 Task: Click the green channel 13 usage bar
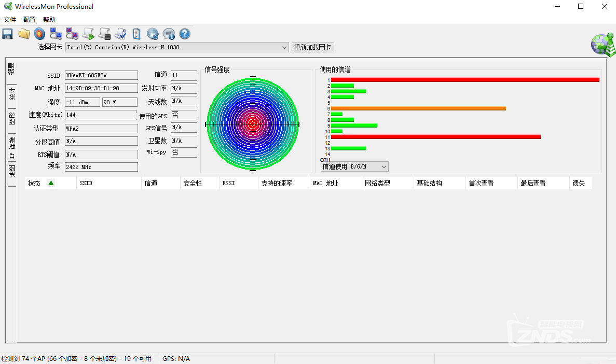click(x=348, y=148)
